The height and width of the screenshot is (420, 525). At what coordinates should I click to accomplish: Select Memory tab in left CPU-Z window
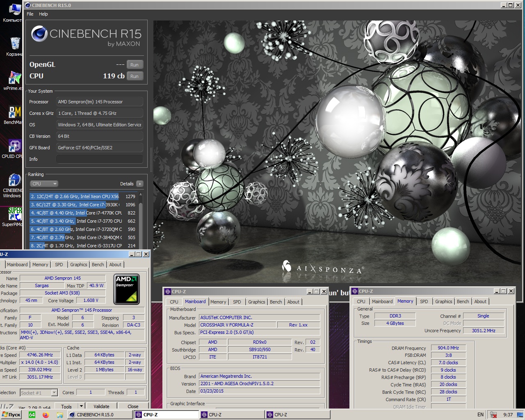(x=40, y=265)
